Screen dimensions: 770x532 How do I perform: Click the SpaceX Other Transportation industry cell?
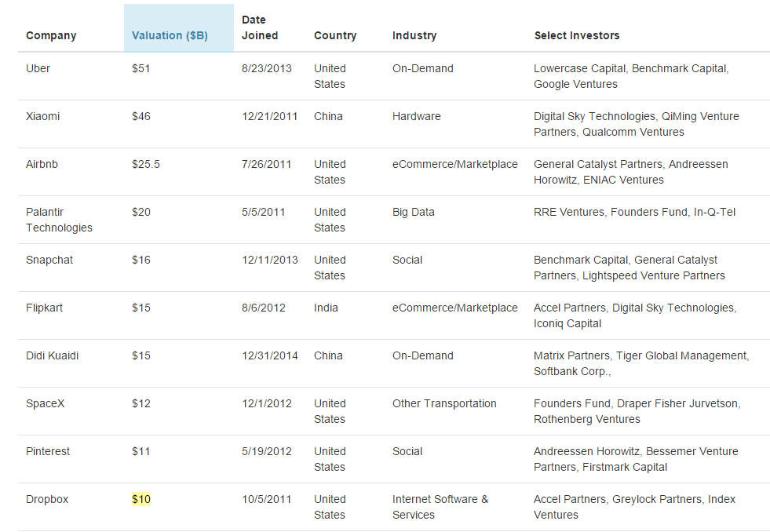[444, 403]
